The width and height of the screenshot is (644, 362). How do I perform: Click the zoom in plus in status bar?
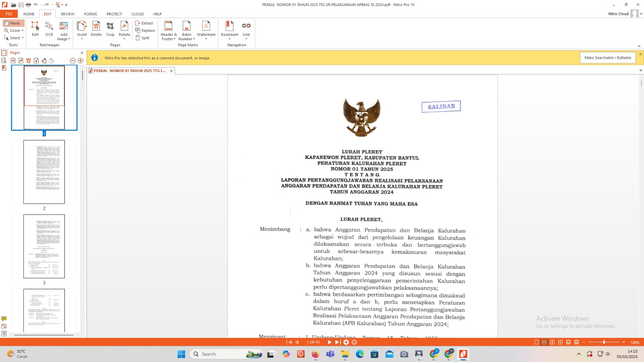623,342
